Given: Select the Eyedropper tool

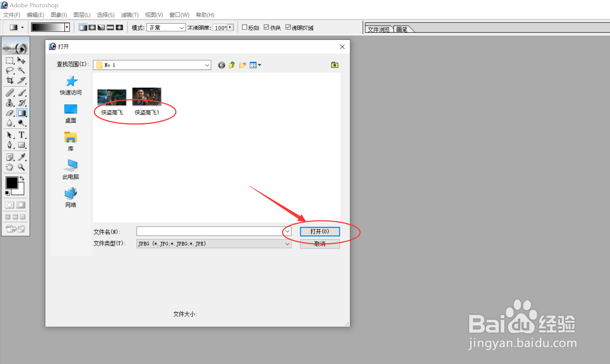Looking at the screenshot, I should (21, 157).
